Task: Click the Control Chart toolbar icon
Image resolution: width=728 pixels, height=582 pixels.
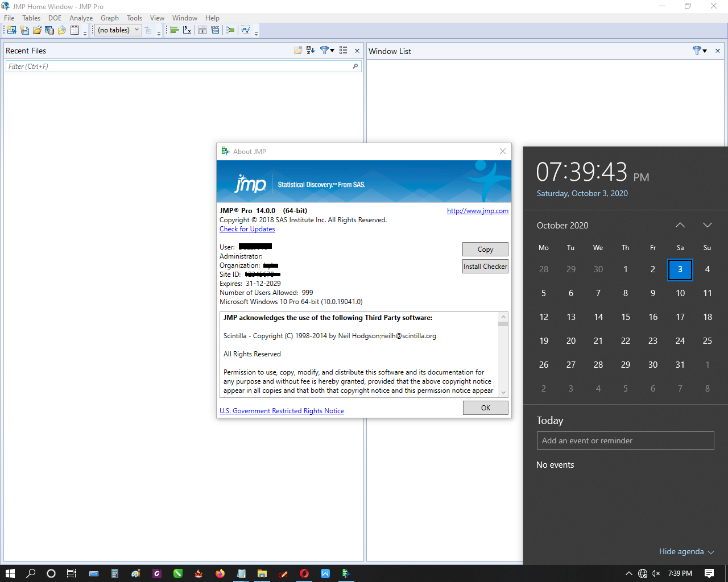Action: (245, 30)
